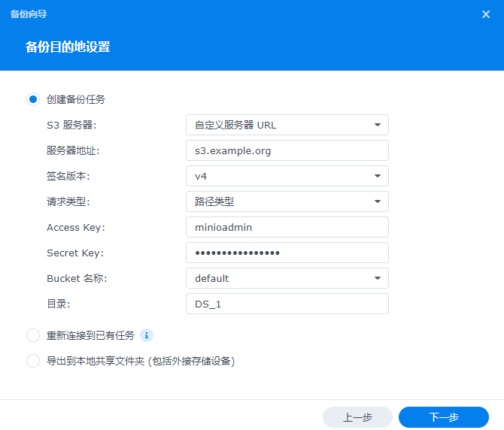The image size is (504, 430).
Task: Click the 目录 label
Action: pos(58,304)
